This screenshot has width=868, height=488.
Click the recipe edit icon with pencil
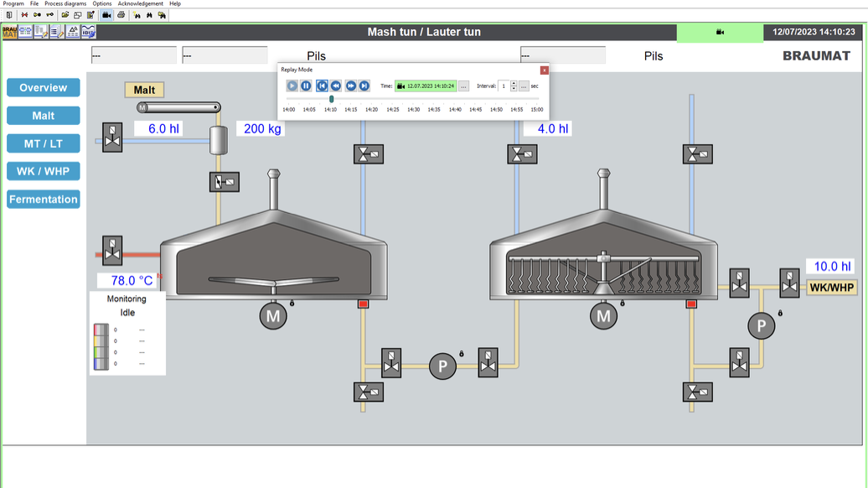pos(90,13)
